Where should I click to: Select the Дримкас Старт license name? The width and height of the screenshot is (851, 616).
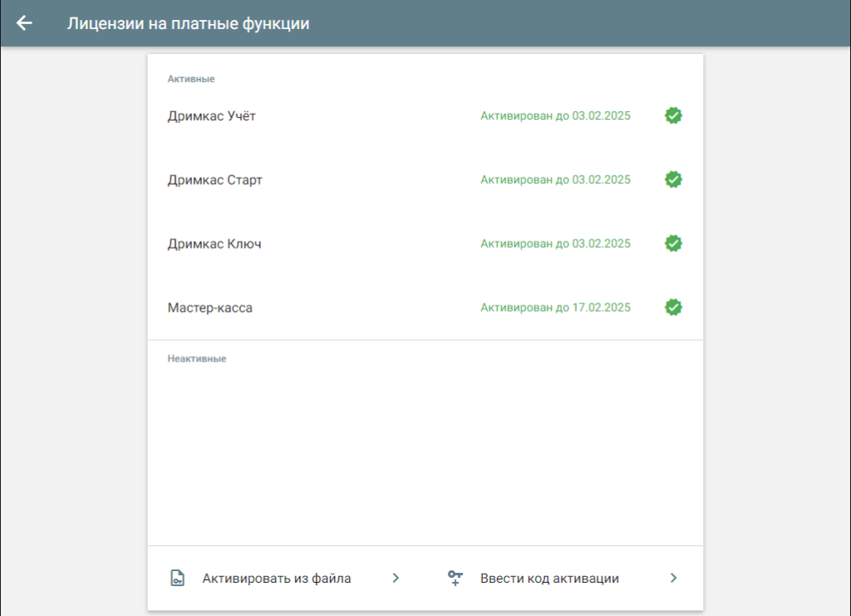[214, 180]
